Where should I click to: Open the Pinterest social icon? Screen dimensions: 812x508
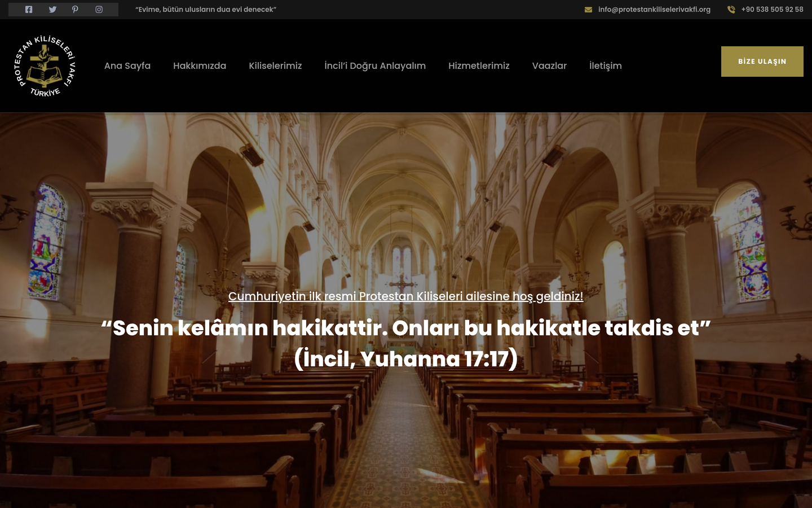tap(75, 10)
